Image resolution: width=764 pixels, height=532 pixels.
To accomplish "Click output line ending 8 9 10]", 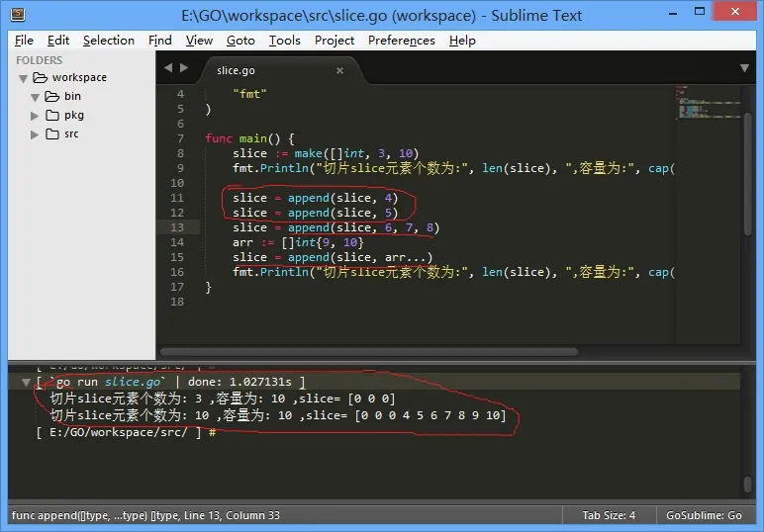I will tap(278, 415).
